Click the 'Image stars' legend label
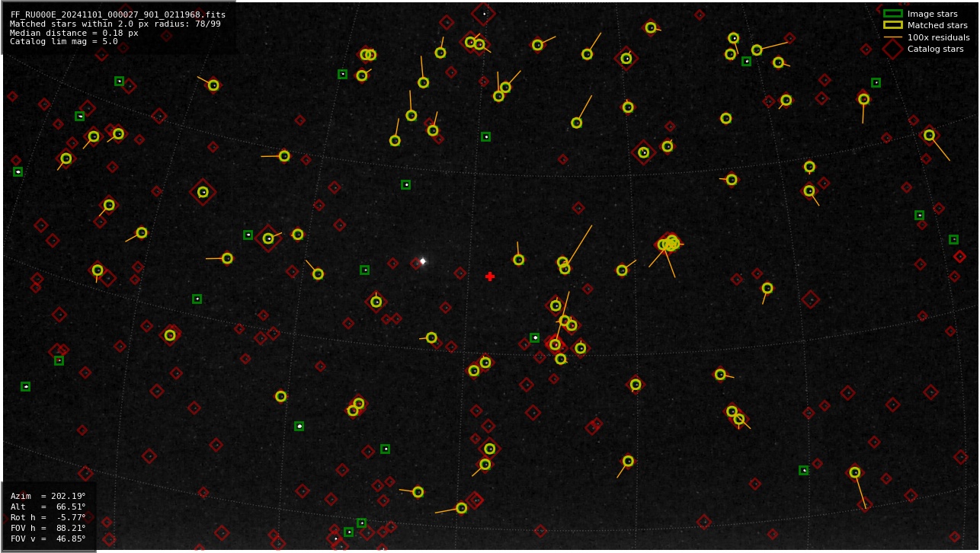This screenshot has height=553, width=980. 932,14
